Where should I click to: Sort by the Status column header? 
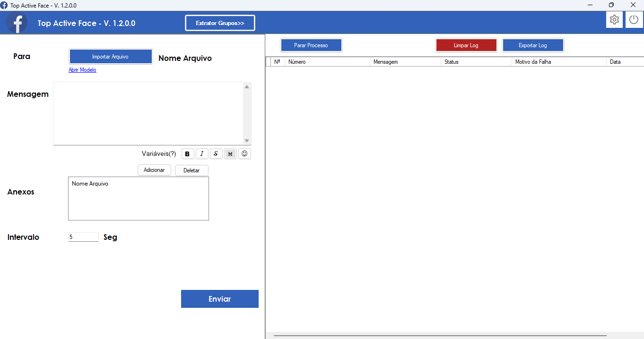pyautogui.click(x=476, y=62)
